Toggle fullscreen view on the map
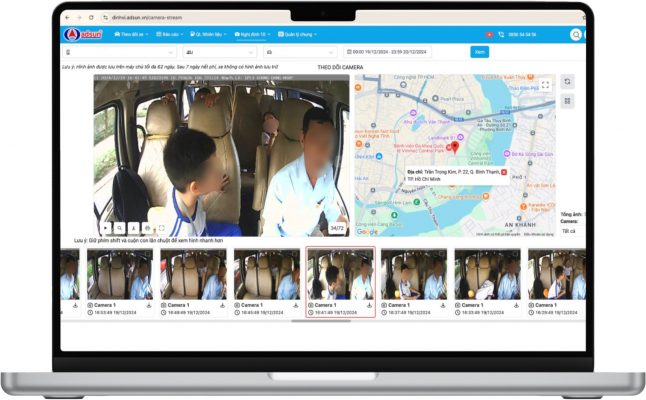This screenshot has height=400, width=646. coord(544,85)
